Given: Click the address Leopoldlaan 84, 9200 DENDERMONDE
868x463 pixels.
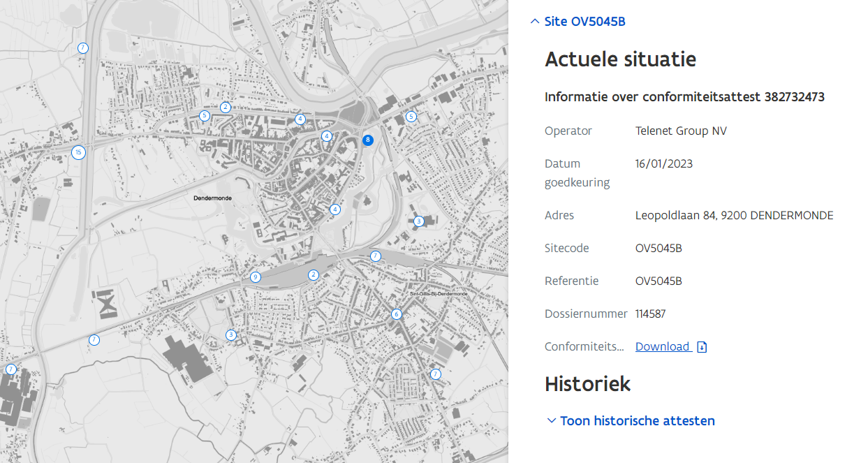Looking at the screenshot, I should point(734,215).
